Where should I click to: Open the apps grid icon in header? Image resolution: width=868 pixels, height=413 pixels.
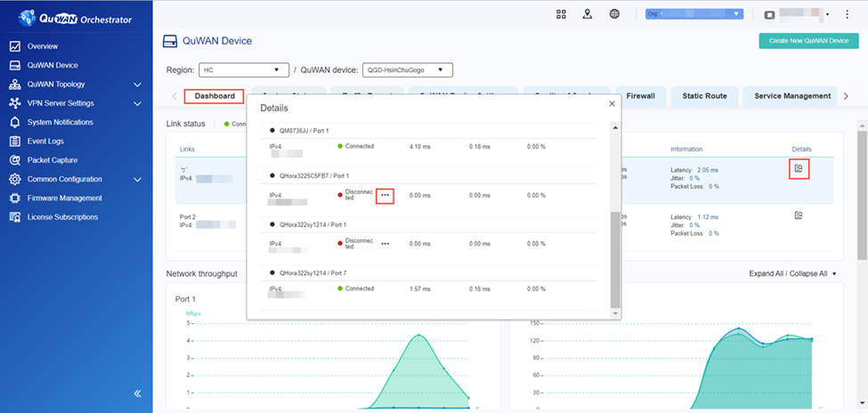561,14
